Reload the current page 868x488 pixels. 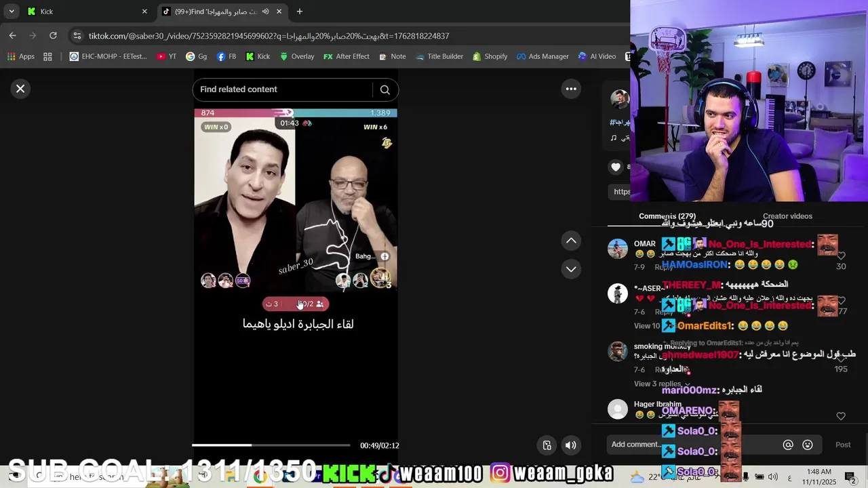(x=53, y=36)
